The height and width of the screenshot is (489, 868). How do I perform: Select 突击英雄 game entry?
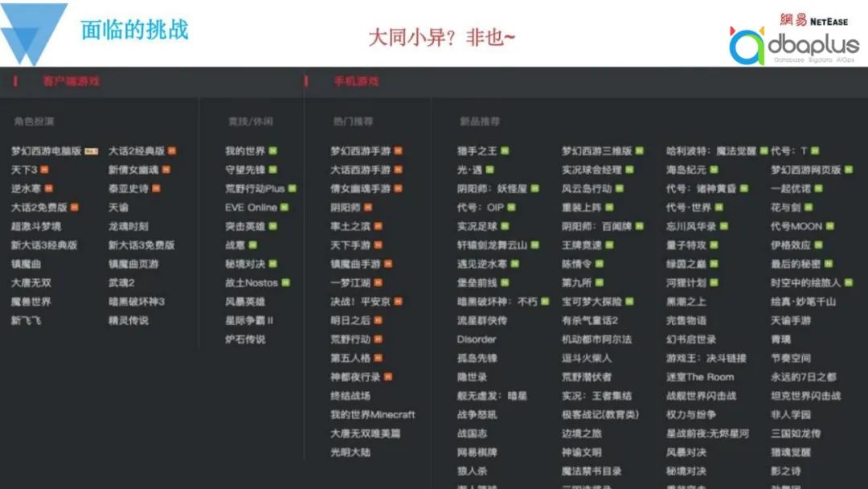244,227
